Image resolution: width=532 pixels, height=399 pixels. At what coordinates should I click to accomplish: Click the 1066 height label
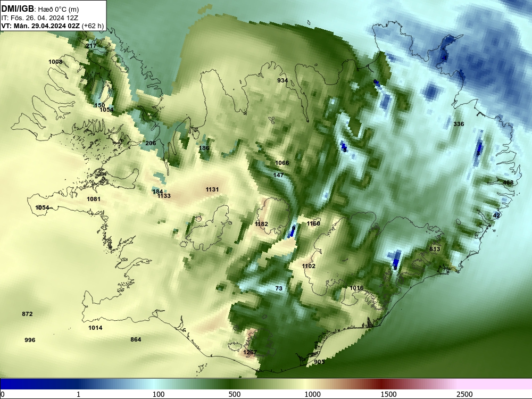(x=282, y=163)
